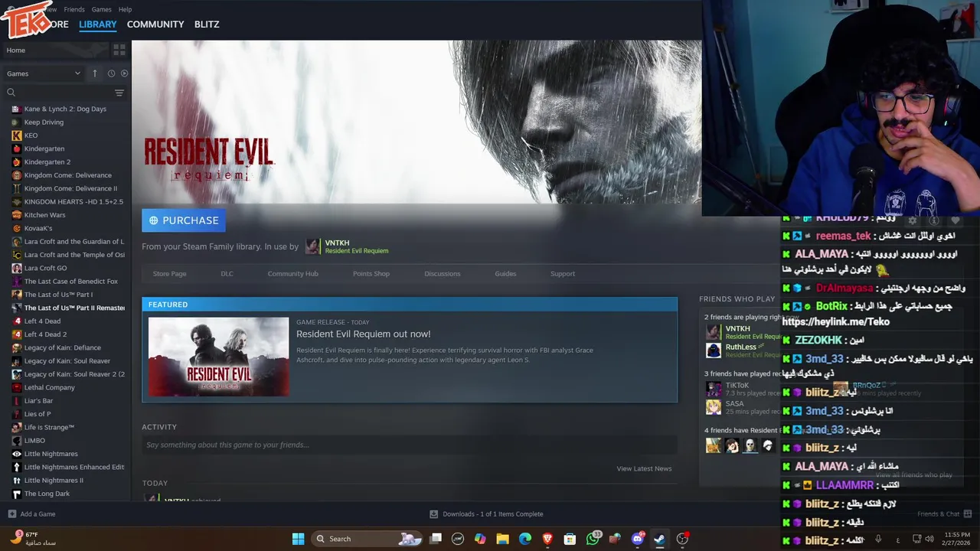Open Discord from taskbar
The height and width of the screenshot is (551, 980).
click(x=637, y=539)
